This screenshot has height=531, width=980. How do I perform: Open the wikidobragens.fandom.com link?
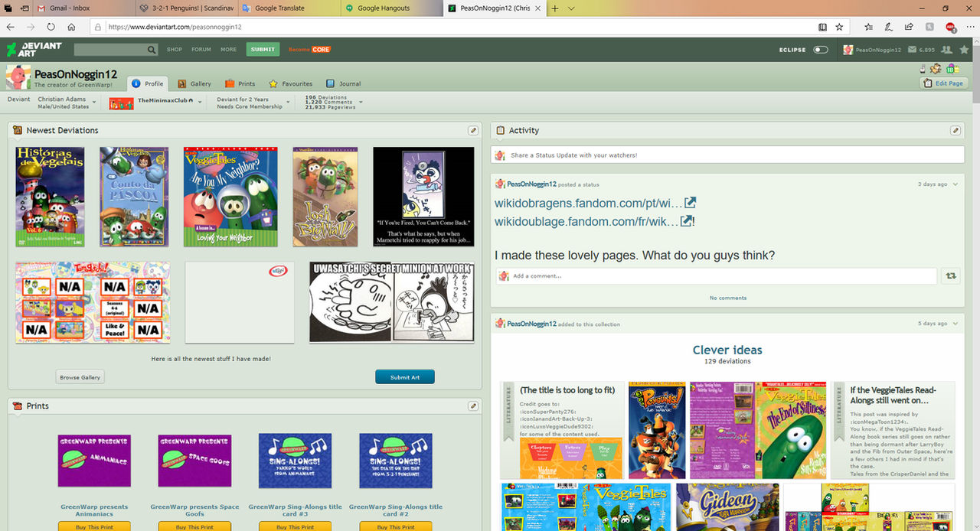[x=588, y=203]
